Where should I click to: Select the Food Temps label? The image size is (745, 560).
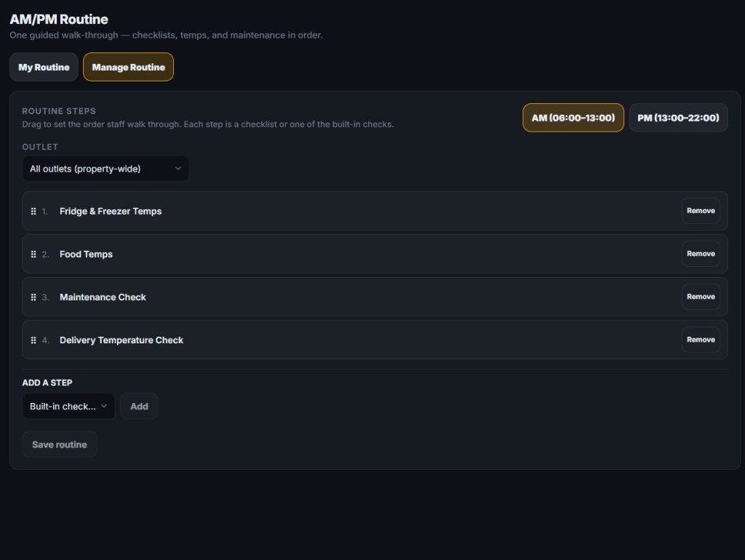[x=86, y=255]
